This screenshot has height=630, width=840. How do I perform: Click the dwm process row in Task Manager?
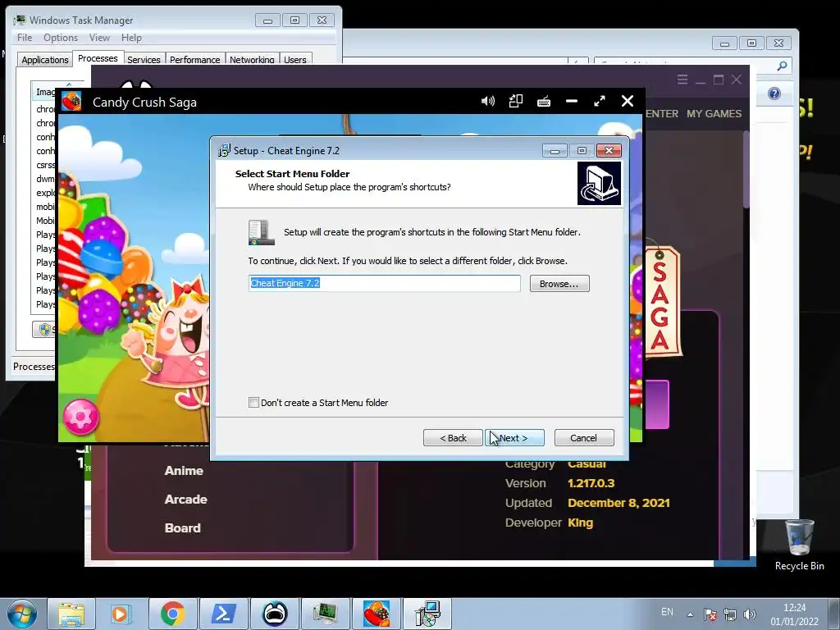[44, 179]
